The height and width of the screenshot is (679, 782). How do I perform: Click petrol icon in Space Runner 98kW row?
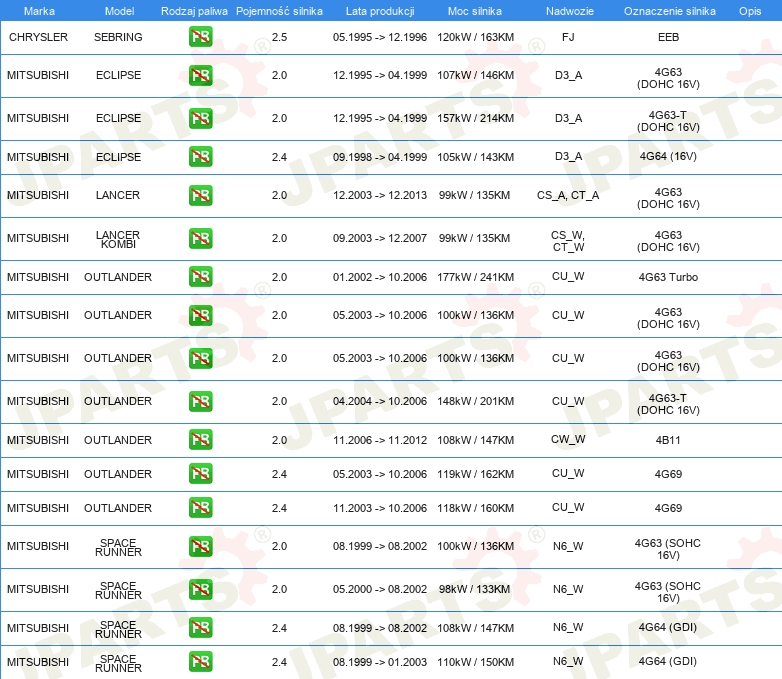[x=200, y=589]
